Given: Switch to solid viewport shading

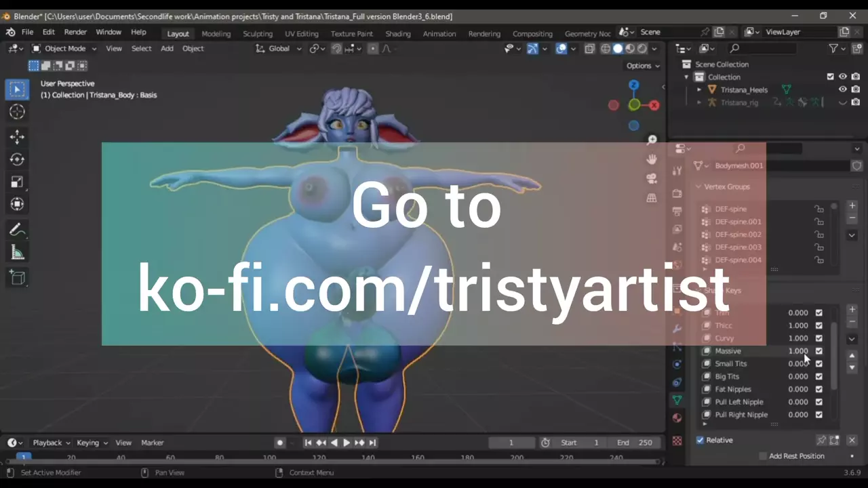Looking at the screenshot, I should pyautogui.click(x=618, y=49).
